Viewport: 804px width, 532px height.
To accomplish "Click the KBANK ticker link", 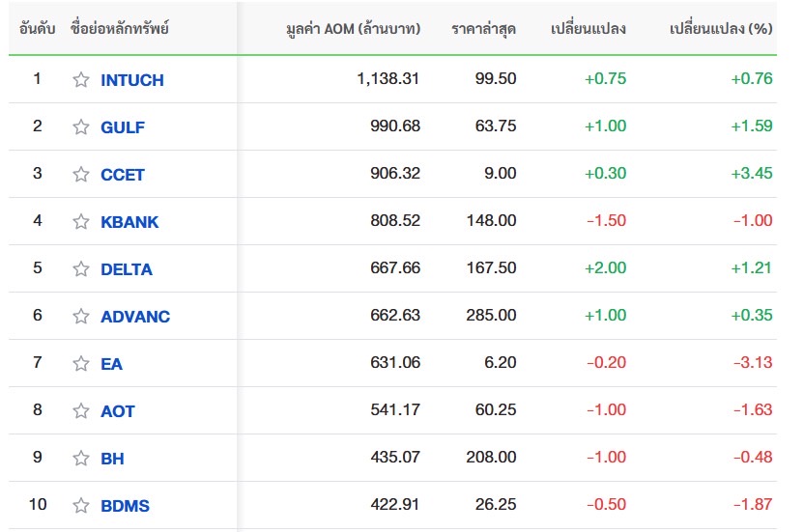I will pos(129,222).
